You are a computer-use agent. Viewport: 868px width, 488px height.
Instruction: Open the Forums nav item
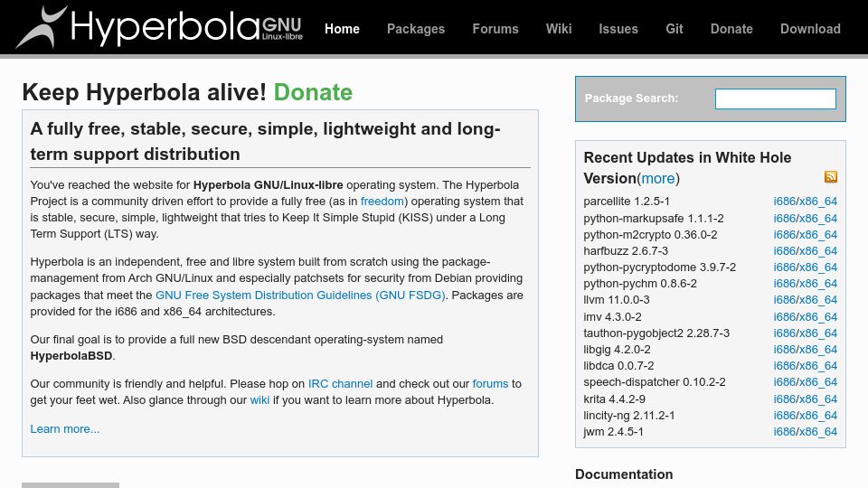click(x=495, y=29)
